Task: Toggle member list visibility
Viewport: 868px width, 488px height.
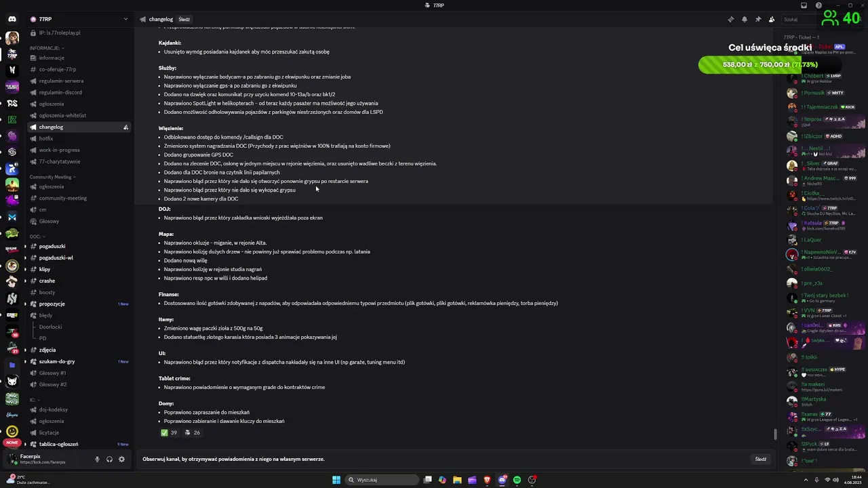Action: pyautogui.click(x=772, y=20)
